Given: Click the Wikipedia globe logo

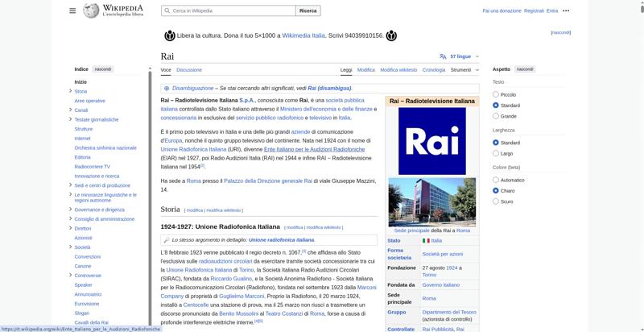Looking at the screenshot, I should pos(91,10).
